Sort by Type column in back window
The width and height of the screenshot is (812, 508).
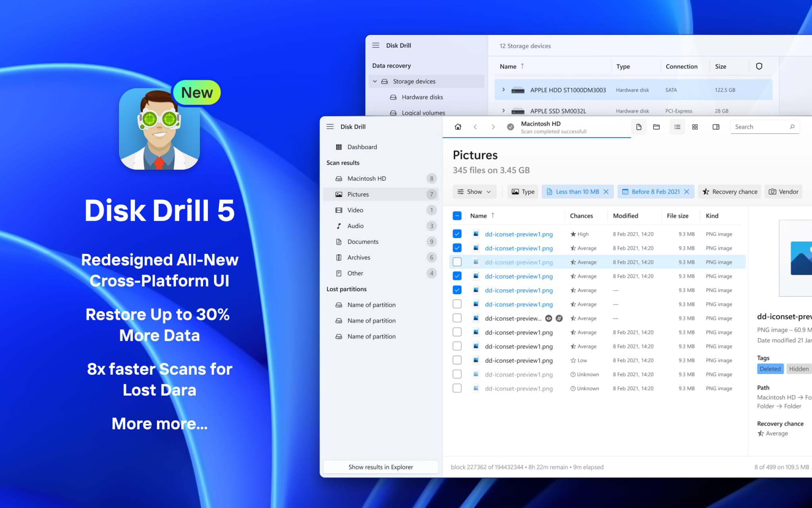[623, 66]
